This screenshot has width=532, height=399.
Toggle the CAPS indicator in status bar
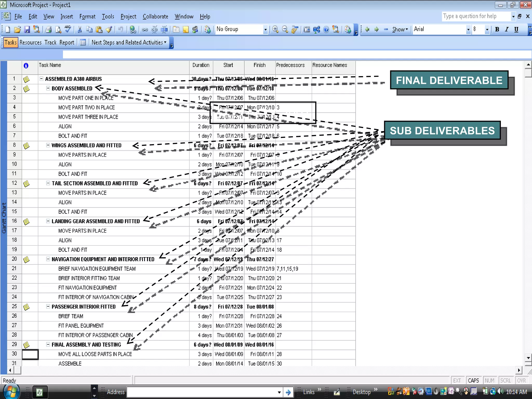coord(473,381)
